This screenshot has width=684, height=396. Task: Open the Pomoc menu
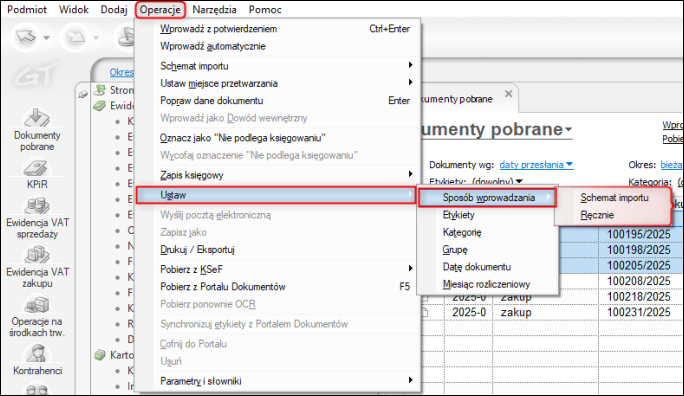click(265, 9)
